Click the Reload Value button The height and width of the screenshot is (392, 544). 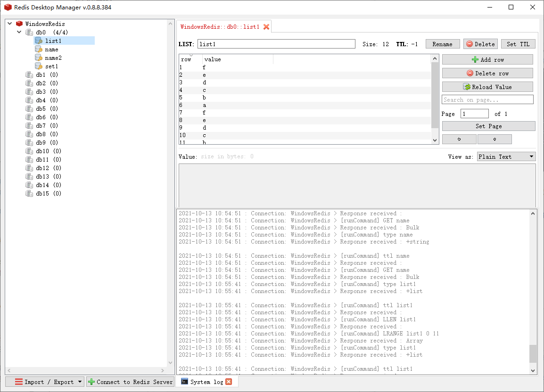(487, 87)
